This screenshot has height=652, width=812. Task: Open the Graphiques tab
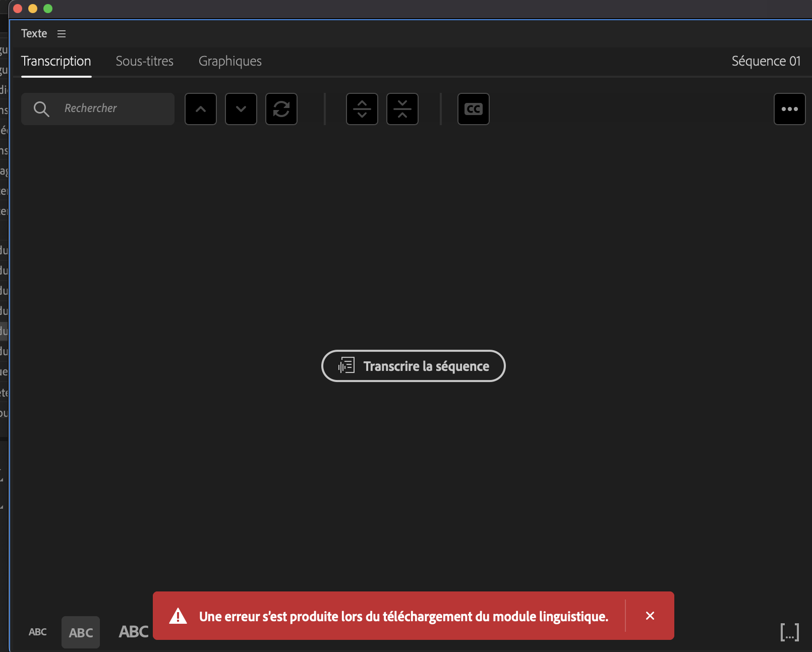[x=230, y=61]
